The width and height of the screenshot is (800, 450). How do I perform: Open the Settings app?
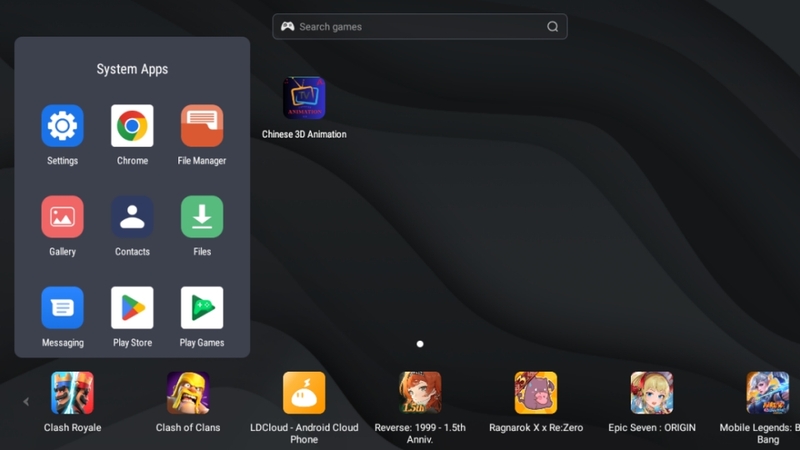point(62,126)
